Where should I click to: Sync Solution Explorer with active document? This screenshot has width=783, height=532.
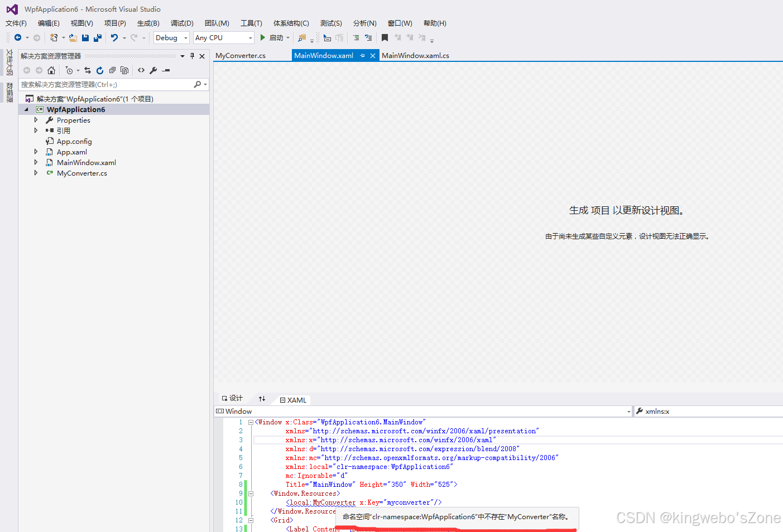coord(87,70)
